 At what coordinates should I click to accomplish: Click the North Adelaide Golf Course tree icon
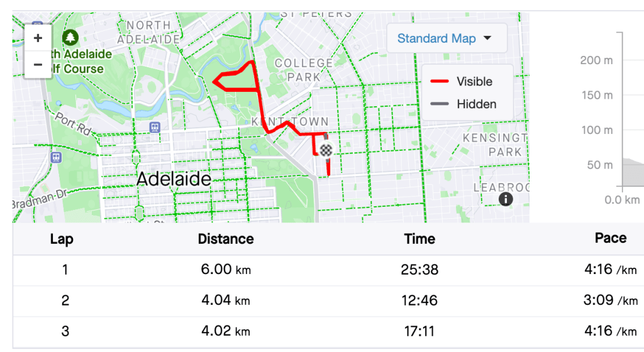69,38
